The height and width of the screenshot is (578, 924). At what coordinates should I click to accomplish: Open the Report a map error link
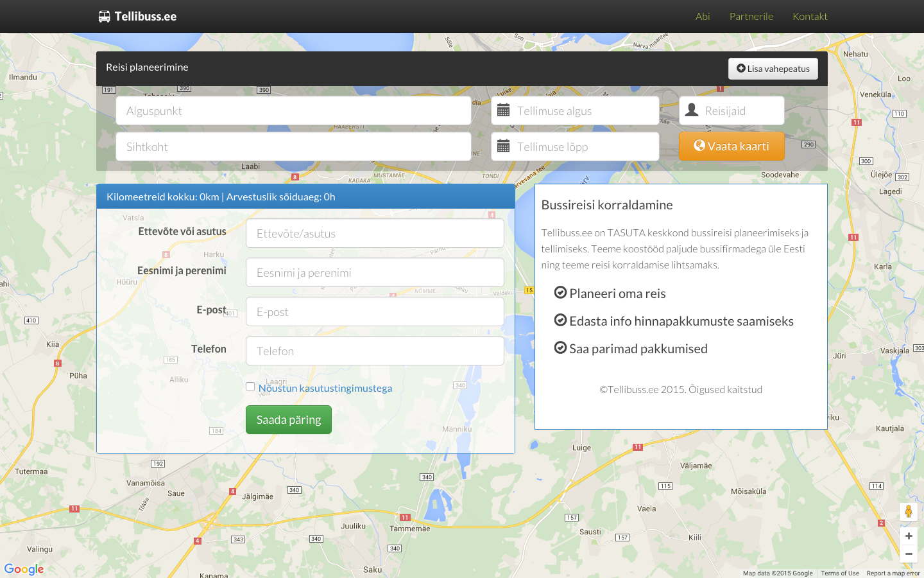[x=893, y=574]
